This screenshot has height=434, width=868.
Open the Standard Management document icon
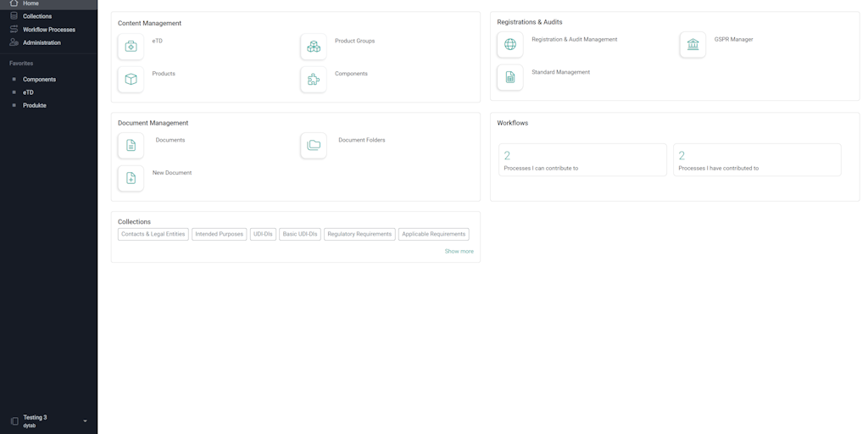[509, 77]
